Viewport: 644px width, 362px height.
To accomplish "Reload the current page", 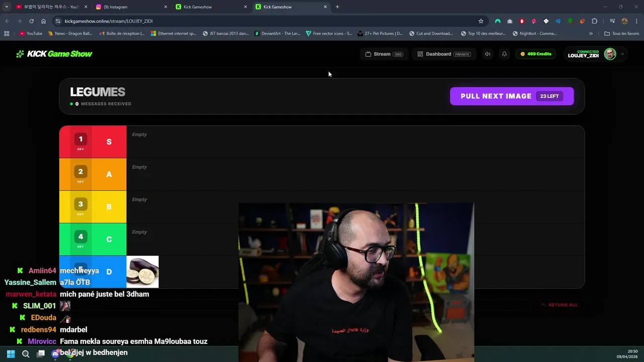I will pos(31,21).
